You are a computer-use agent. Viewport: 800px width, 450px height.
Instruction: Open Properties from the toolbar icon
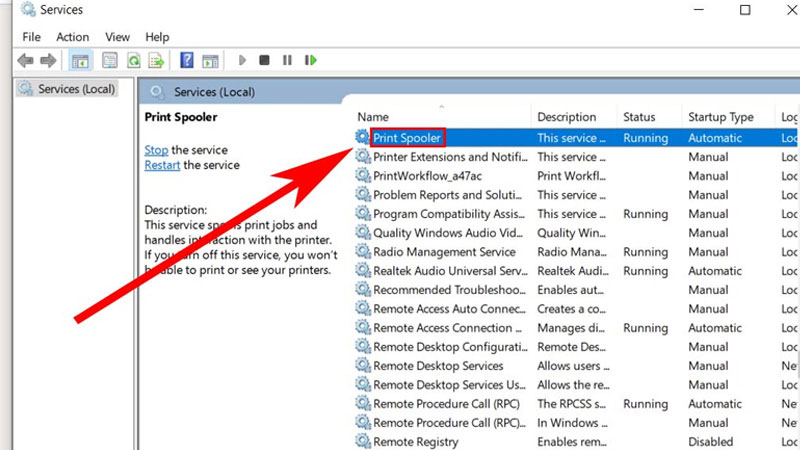(109, 61)
